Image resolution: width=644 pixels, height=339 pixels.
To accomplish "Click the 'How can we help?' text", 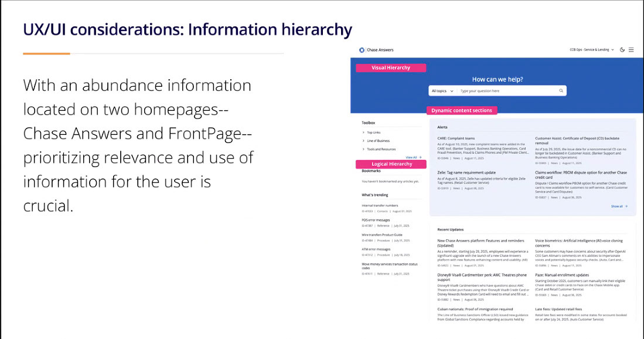I will 498,79.
